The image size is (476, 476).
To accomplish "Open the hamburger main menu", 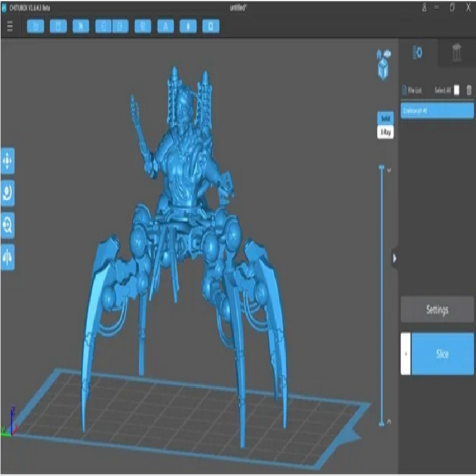I will [x=10, y=26].
